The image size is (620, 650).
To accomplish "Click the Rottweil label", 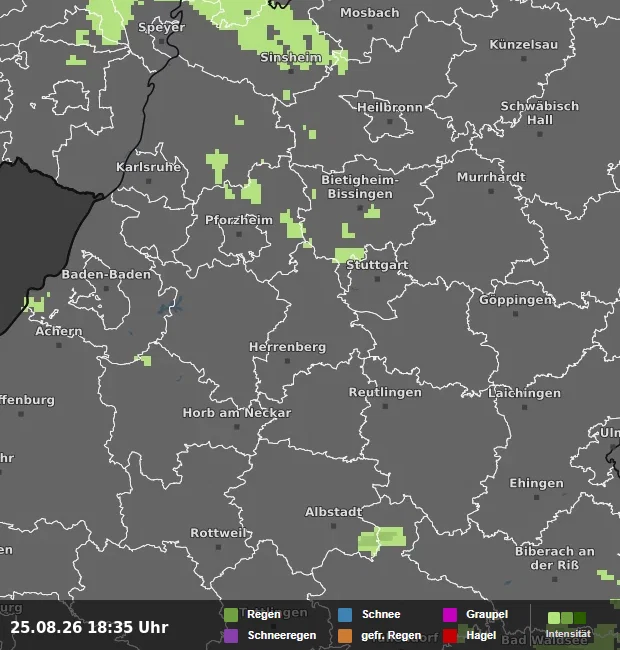I will point(218,533).
